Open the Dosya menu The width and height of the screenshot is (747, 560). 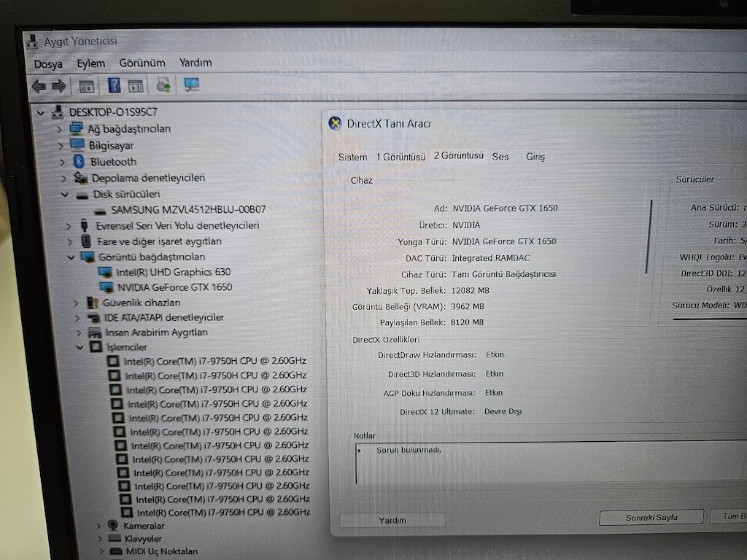click(48, 64)
